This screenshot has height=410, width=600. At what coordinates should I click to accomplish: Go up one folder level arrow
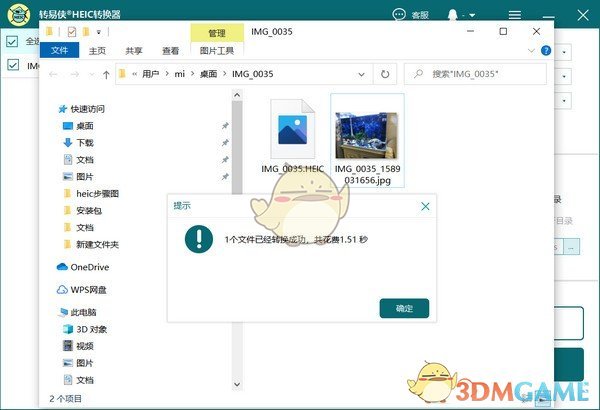pyautogui.click(x=106, y=75)
